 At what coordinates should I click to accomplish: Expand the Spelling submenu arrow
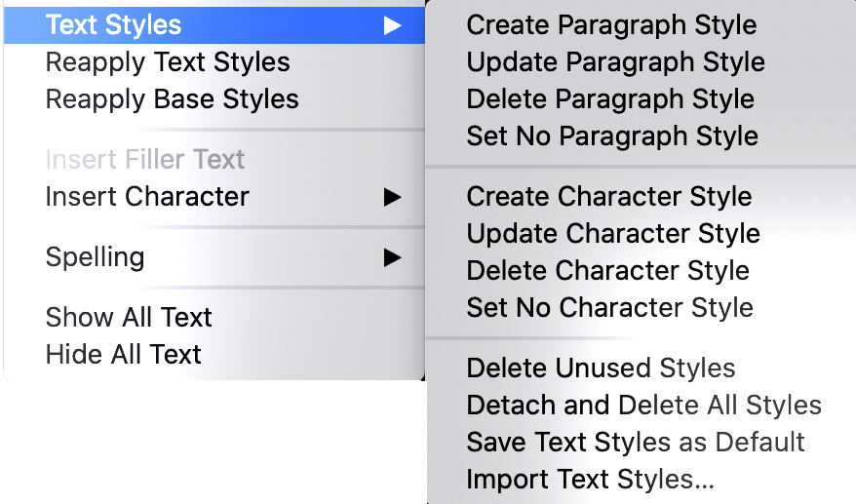(x=392, y=257)
